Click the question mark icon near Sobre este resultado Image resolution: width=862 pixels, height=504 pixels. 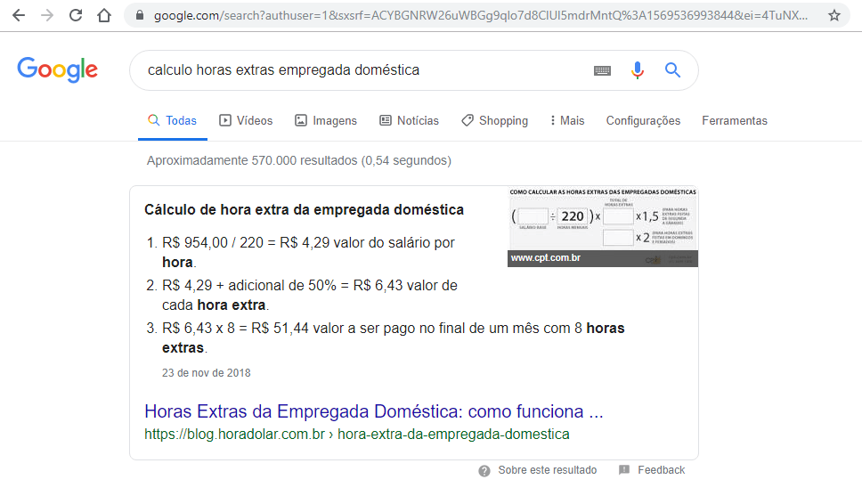pos(484,471)
